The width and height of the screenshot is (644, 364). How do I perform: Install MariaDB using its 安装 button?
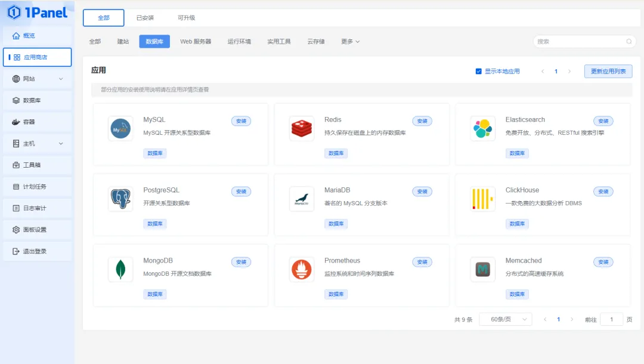[422, 192]
